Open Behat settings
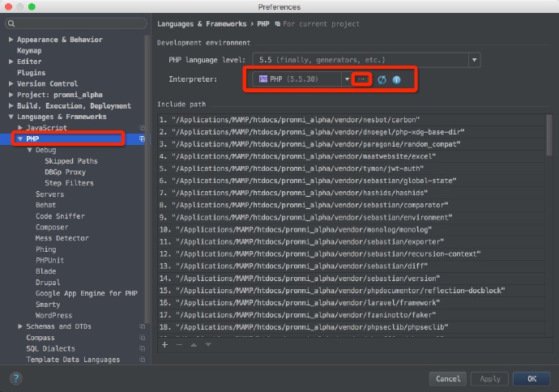The height and width of the screenshot is (392, 559). pyautogui.click(x=45, y=205)
